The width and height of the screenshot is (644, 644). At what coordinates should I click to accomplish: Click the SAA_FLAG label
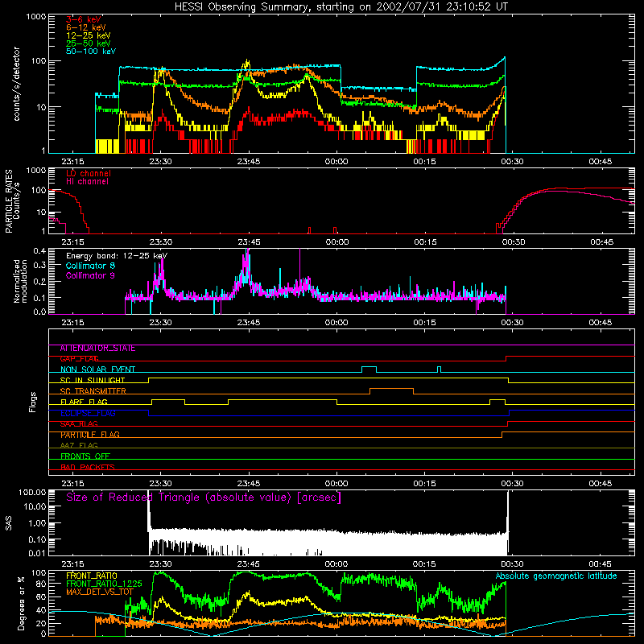coord(79,424)
